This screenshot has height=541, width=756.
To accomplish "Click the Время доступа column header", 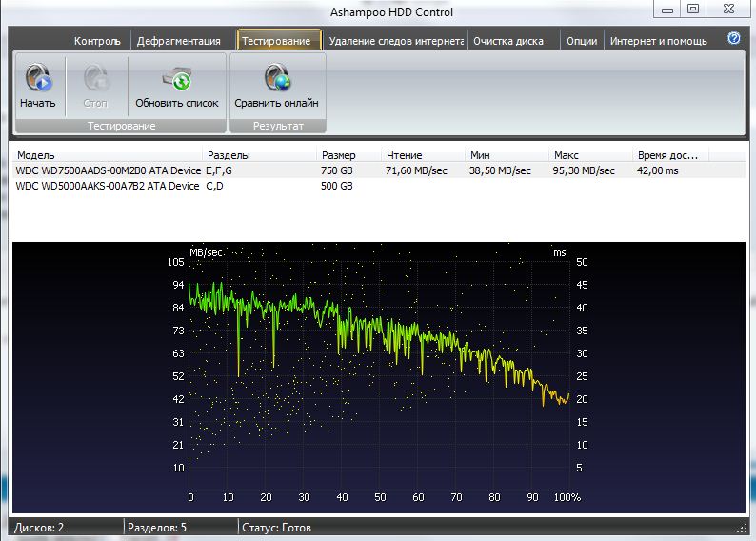I will 667,154.
